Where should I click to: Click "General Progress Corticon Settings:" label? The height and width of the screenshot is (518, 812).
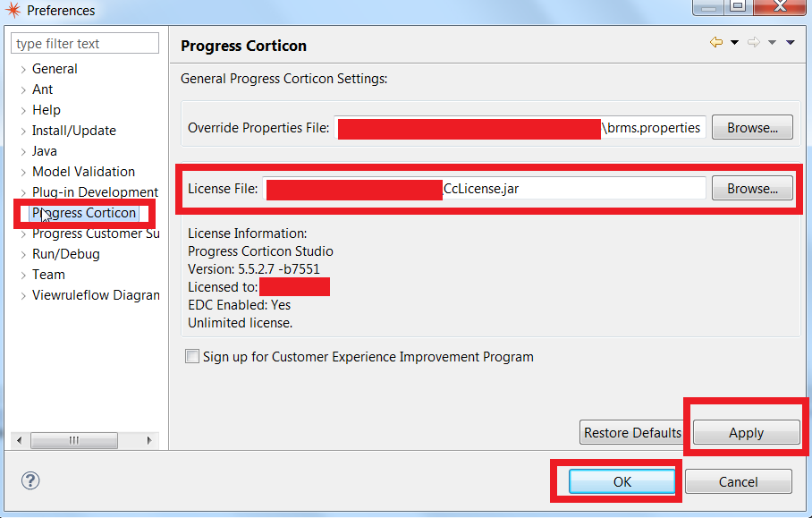(x=283, y=78)
